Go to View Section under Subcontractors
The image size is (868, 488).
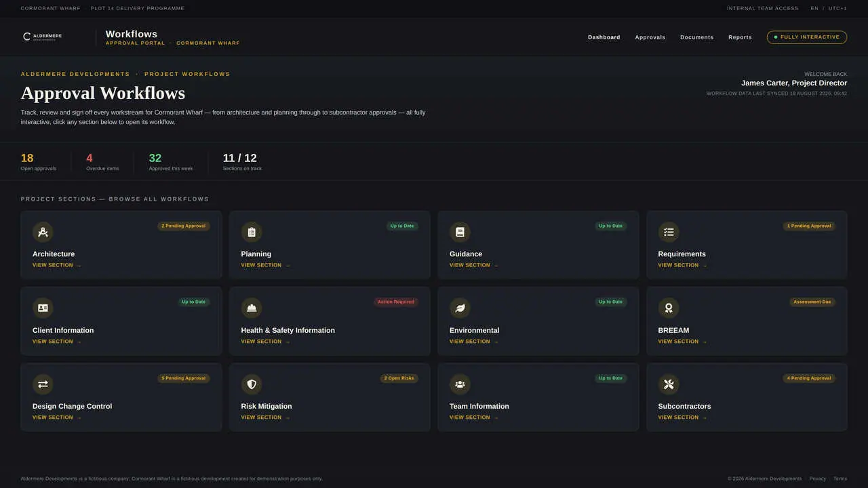[682, 418]
